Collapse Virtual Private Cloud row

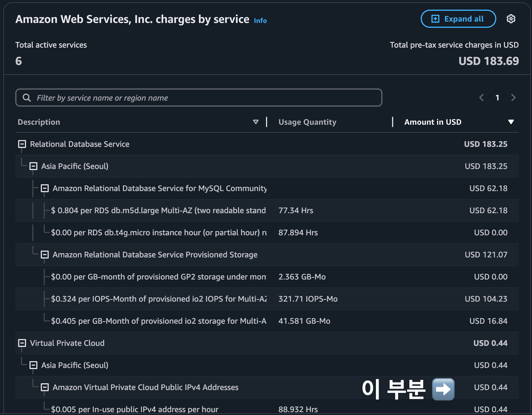click(x=22, y=343)
